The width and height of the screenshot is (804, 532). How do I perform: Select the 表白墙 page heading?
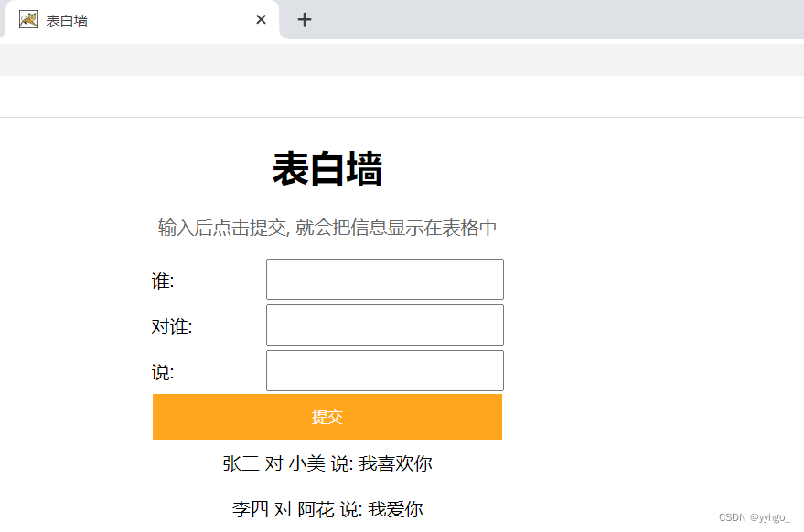coord(329,170)
